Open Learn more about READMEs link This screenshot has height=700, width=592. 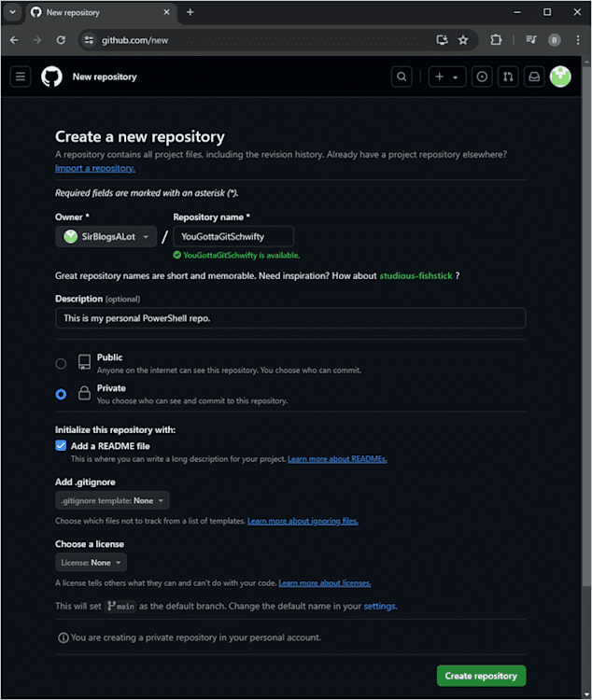[337, 459]
